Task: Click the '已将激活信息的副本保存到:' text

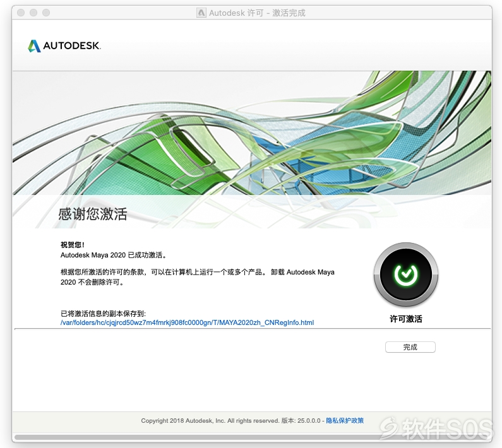Action: tap(103, 314)
